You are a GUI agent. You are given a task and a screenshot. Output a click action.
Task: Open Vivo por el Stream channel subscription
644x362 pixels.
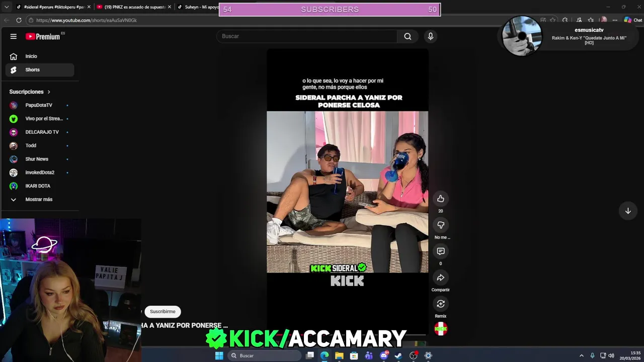(40, 119)
